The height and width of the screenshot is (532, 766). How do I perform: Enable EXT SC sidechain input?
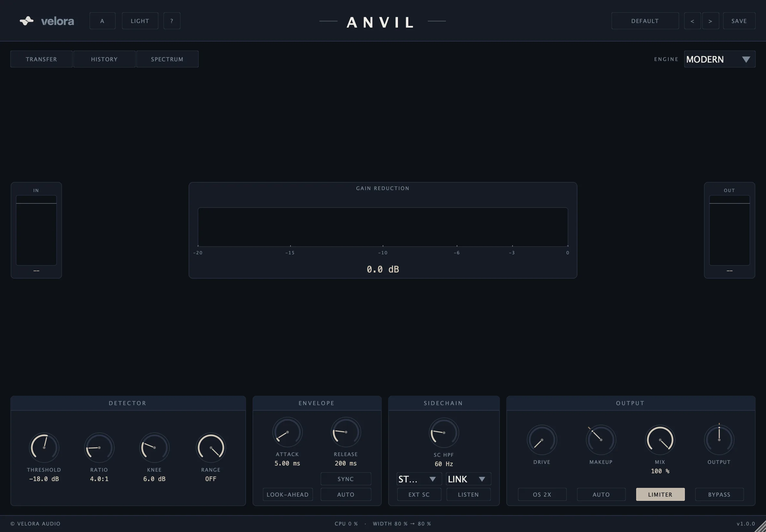[419, 494]
